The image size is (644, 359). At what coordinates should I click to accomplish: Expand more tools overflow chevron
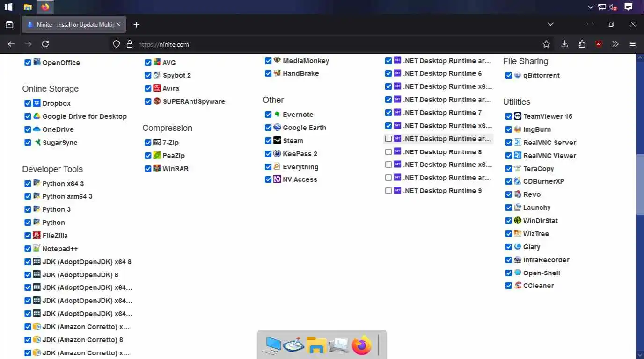pos(615,44)
